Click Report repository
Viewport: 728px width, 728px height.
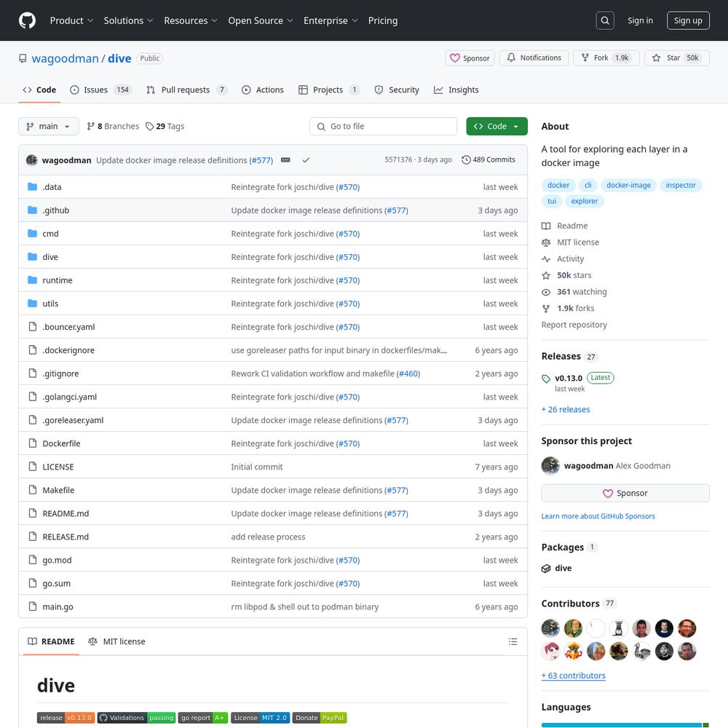pos(574,325)
